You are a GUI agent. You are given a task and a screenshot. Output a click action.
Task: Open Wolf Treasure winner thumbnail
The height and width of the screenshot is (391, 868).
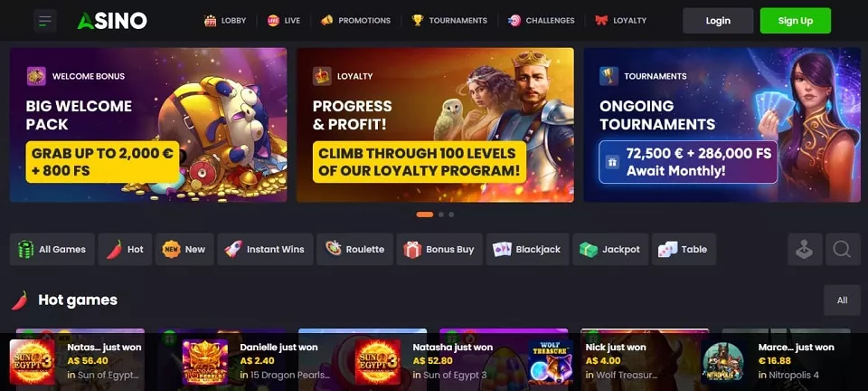coord(551,362)
